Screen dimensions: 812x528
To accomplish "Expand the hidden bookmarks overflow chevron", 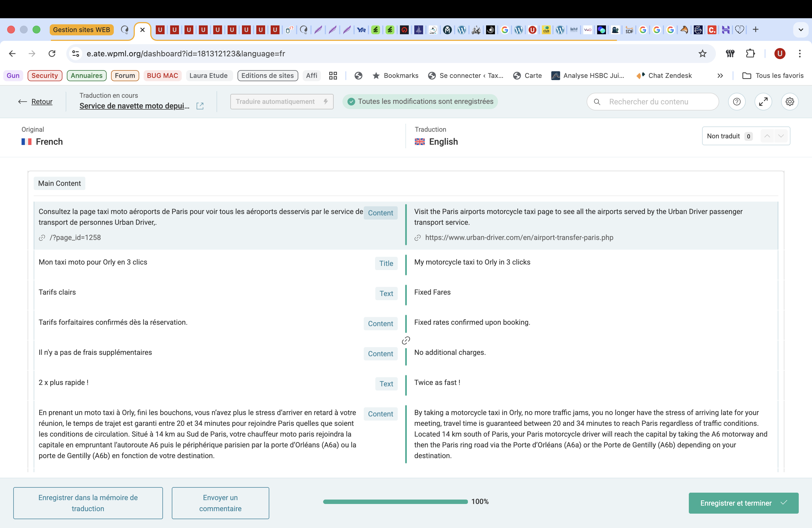I will (720, 76).
